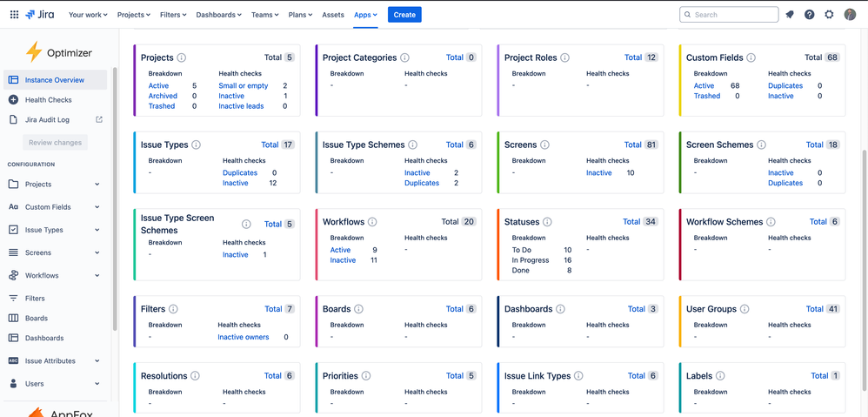Open the Dashboards menu in top navigation
This screenshot has height=417, width=868.
(x=218, y=15)
